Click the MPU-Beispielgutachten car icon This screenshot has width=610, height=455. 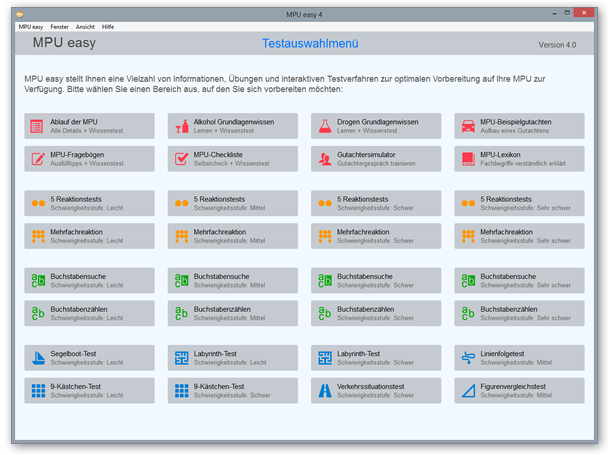[468, 126]
